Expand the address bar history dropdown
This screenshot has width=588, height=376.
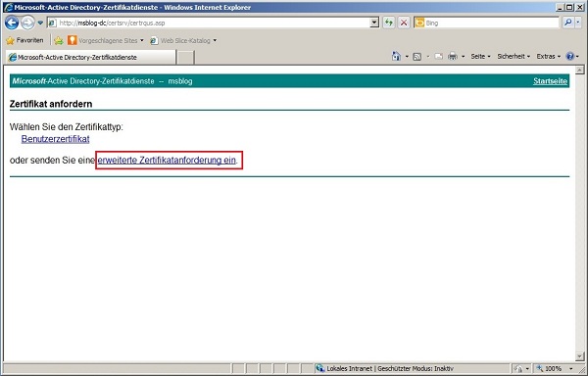pos(374,23)
